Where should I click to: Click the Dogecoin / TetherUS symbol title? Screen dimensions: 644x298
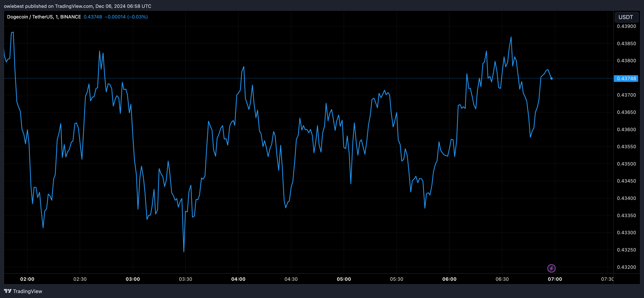coord(44,17)
